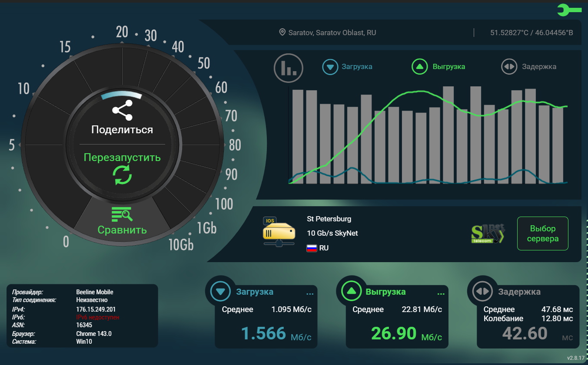
Task: Click the Перезапустить text to rerun test
Action: click(122, 158)
